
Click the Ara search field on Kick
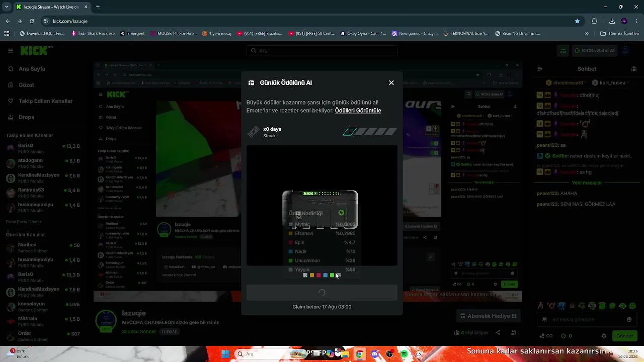(x=322, y=51)
